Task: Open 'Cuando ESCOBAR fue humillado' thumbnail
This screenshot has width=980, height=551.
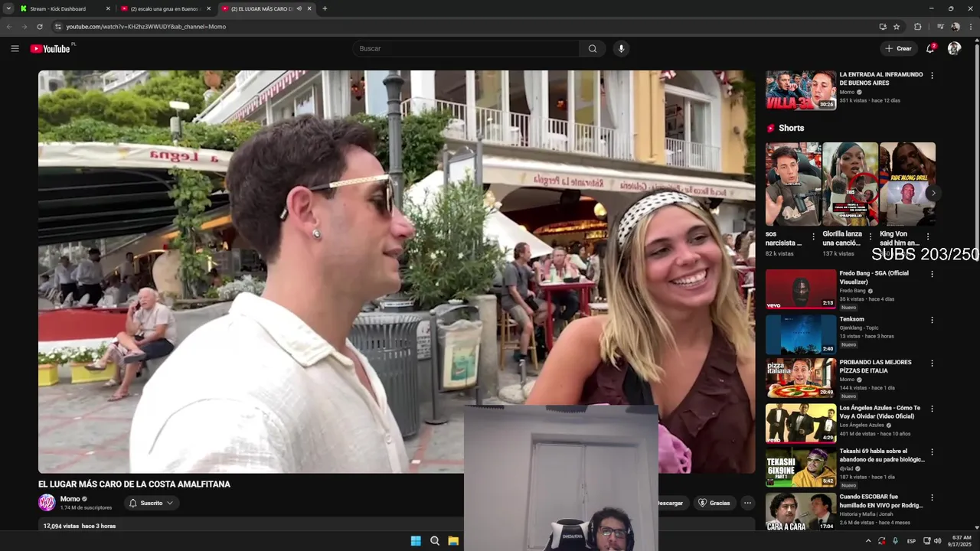Action: [801, 511]
